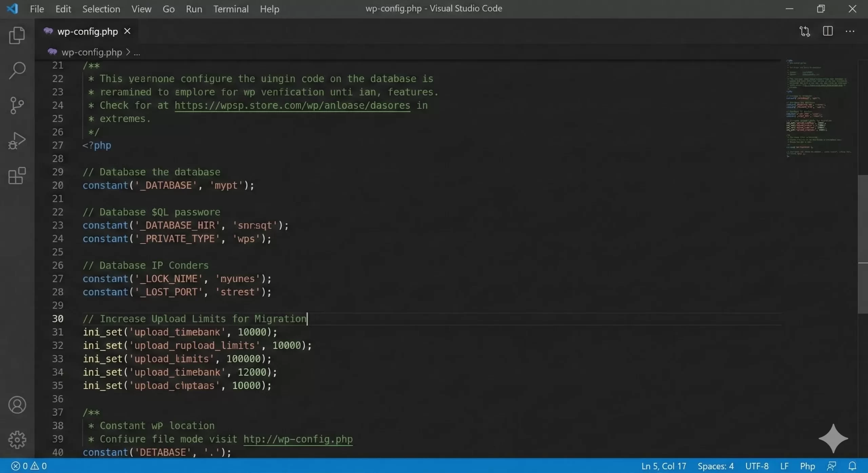Close the wp-config.php tab

[x=127, y=31]
